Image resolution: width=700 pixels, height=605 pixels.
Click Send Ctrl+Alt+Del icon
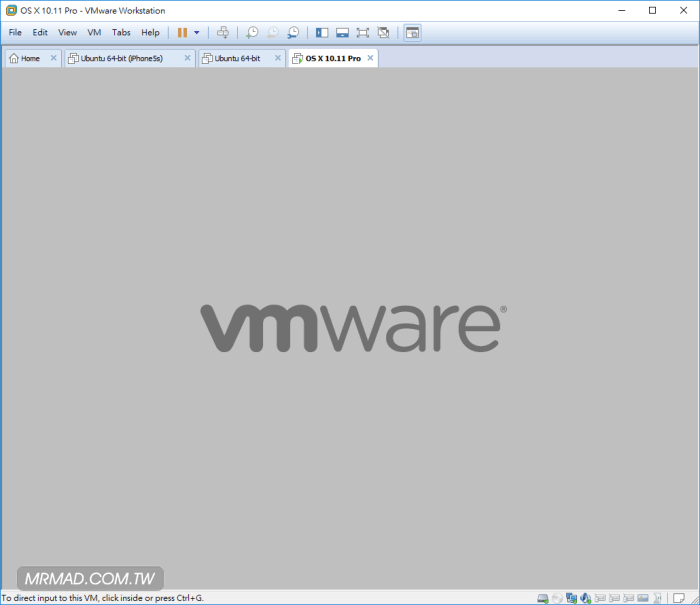coord(223,32)
